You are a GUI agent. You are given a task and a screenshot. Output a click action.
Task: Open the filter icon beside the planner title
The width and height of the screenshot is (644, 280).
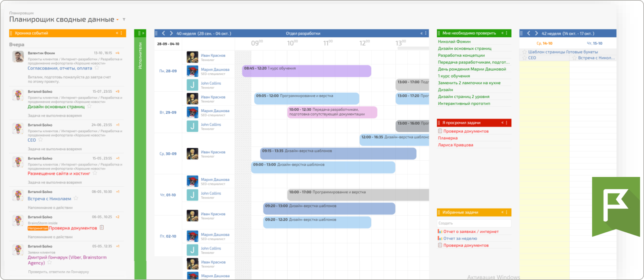tap(124, 20)
